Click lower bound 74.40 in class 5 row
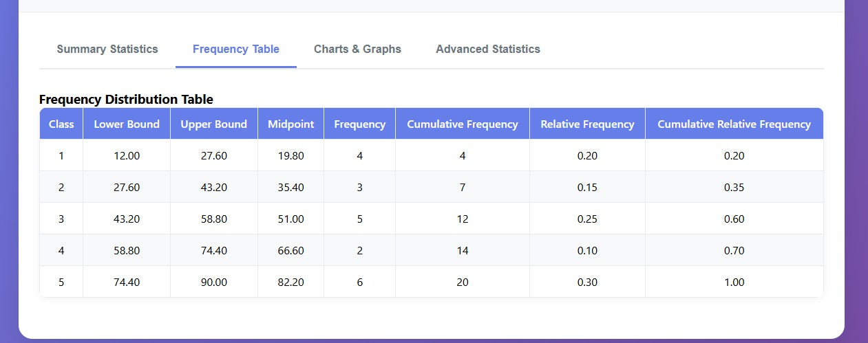This screenshot has height=343, width=868. 127,283
